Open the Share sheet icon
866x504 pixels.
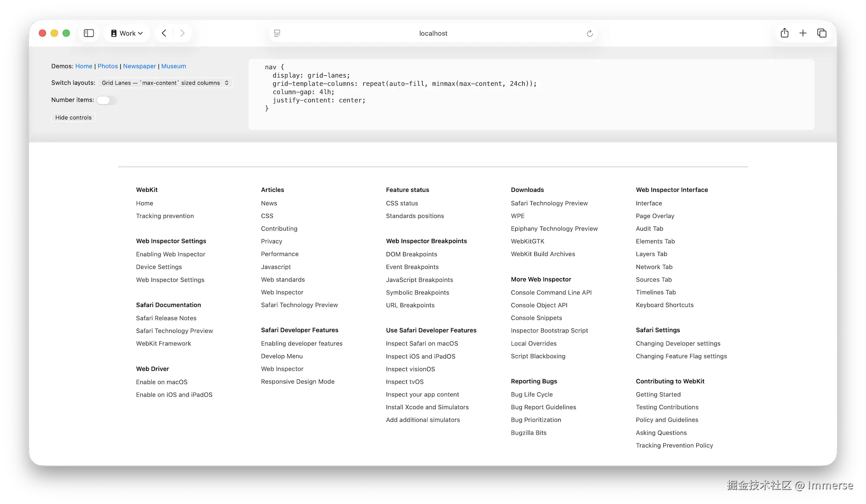point(785,33)
